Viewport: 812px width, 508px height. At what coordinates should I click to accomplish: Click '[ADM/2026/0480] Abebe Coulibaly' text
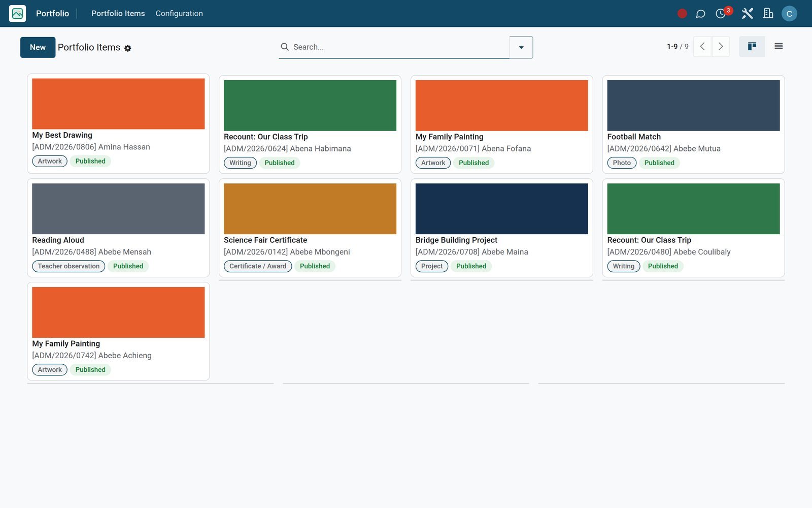pos(669,252)
